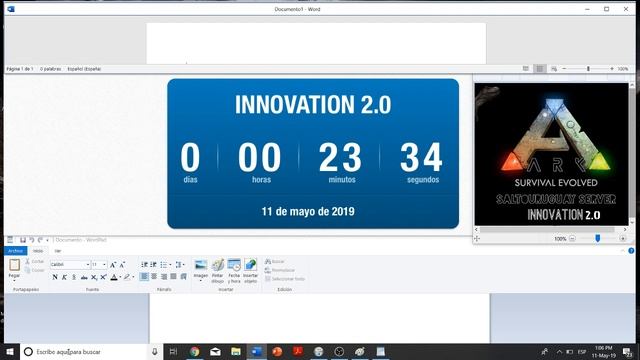The width and height of the screenshot is (640, 360).
Task: Click Buscar in the Edición group
Action: pos(275,261)
